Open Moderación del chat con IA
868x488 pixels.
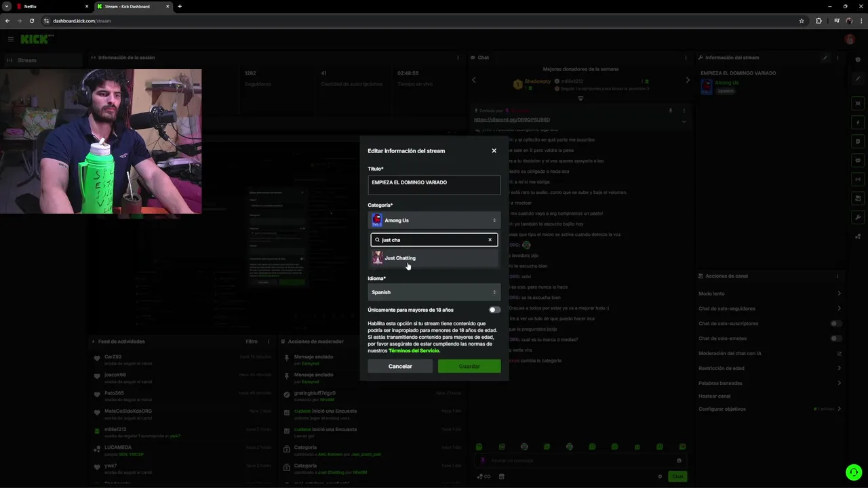tap(770, 353)
